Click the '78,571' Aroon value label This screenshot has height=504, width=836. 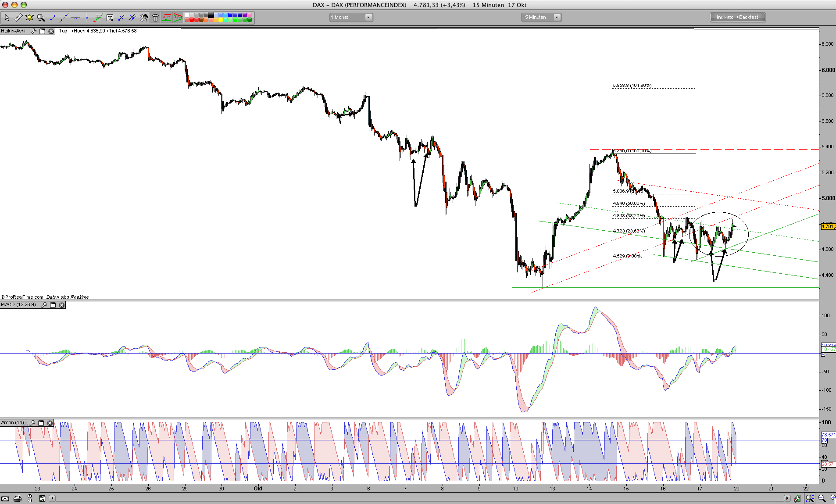tap(829, 435)
